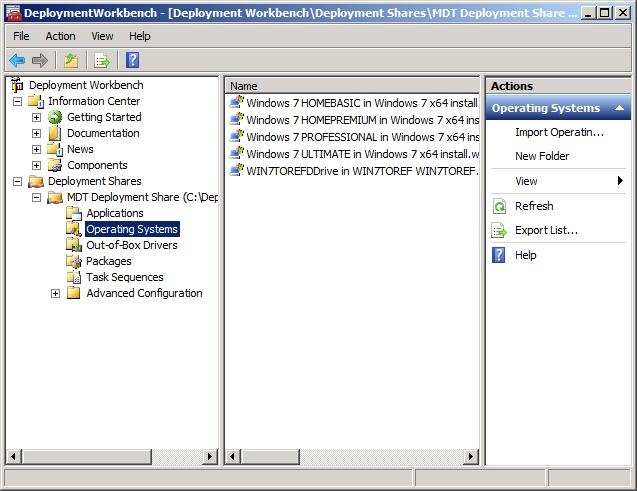637x491 pixels.
Task: Expand the Advanced Configuration node
Action: [56, 293]
